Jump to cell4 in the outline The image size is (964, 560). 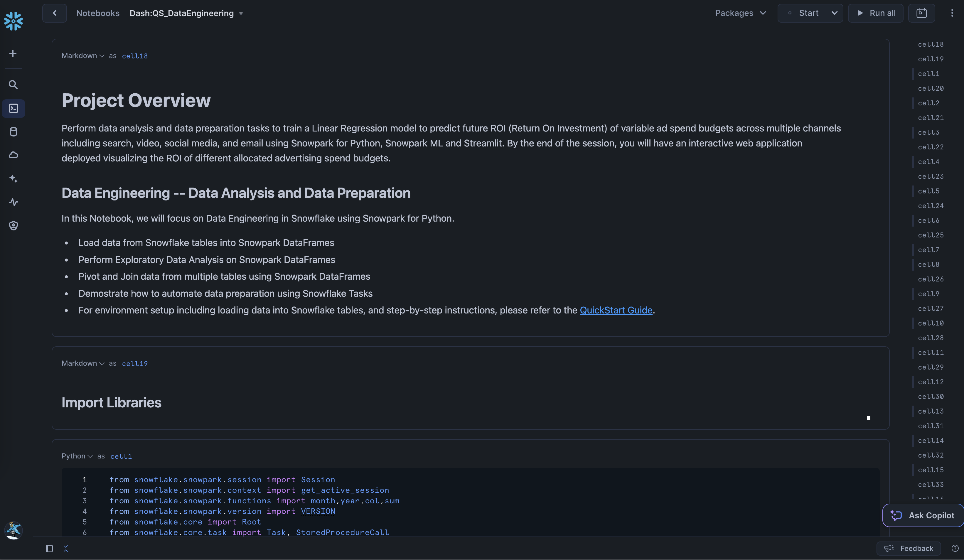(928, 162)
